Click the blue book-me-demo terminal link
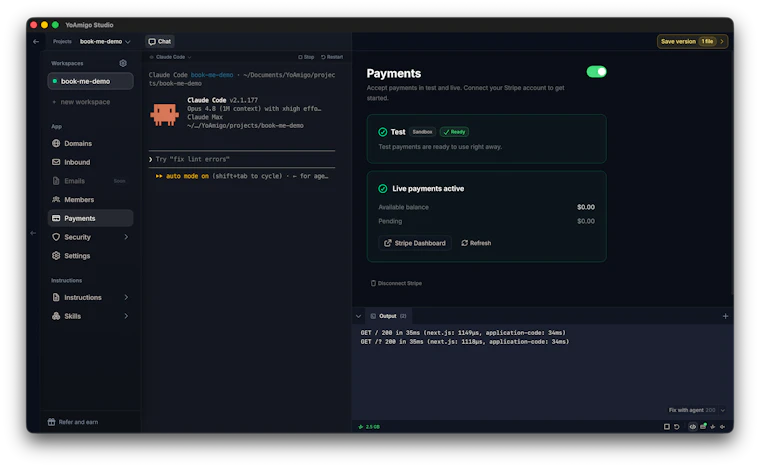 tap(212, 75)
